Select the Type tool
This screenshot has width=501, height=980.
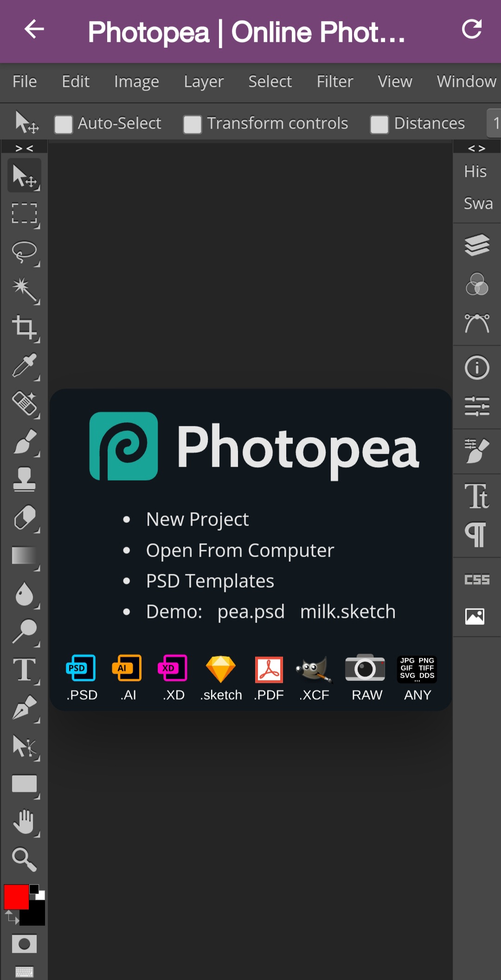coord(24,670)
